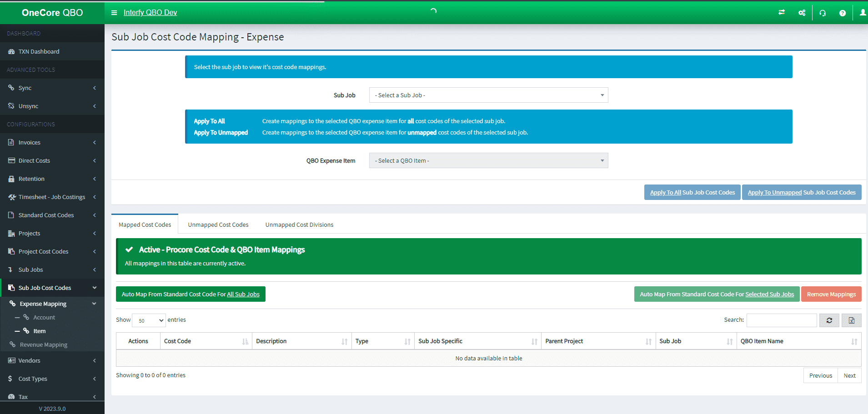Switch to the Unmapped Cost Divisions tab

click(299, 224)
